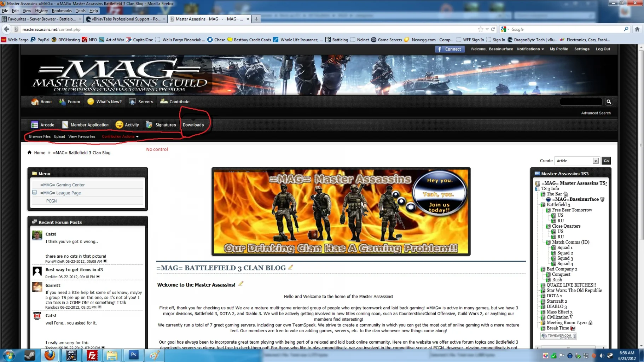Edit blog title using the pencil icon
Image resolution: width=644 pixels, height=362 pixels.
[x=291, y=267]
